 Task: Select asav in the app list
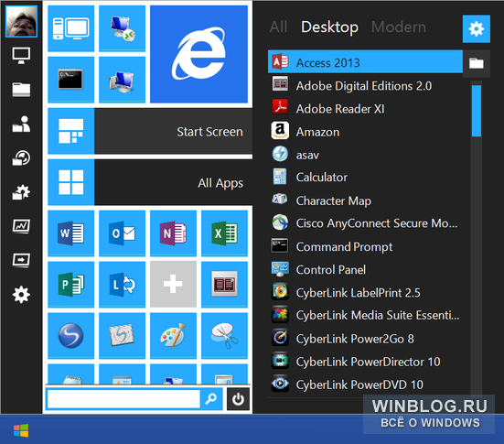click(x=365, y=155)
